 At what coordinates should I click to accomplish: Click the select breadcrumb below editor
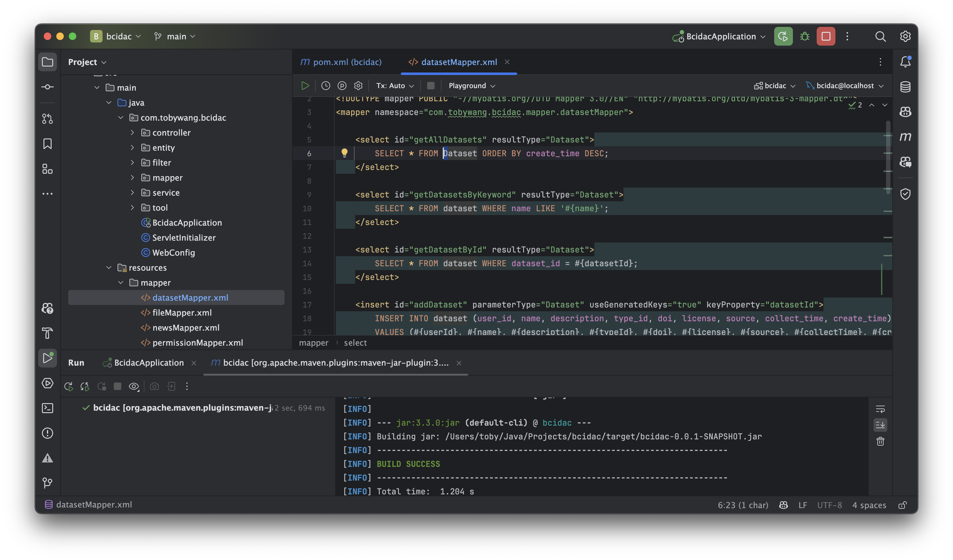pos(355,343)
